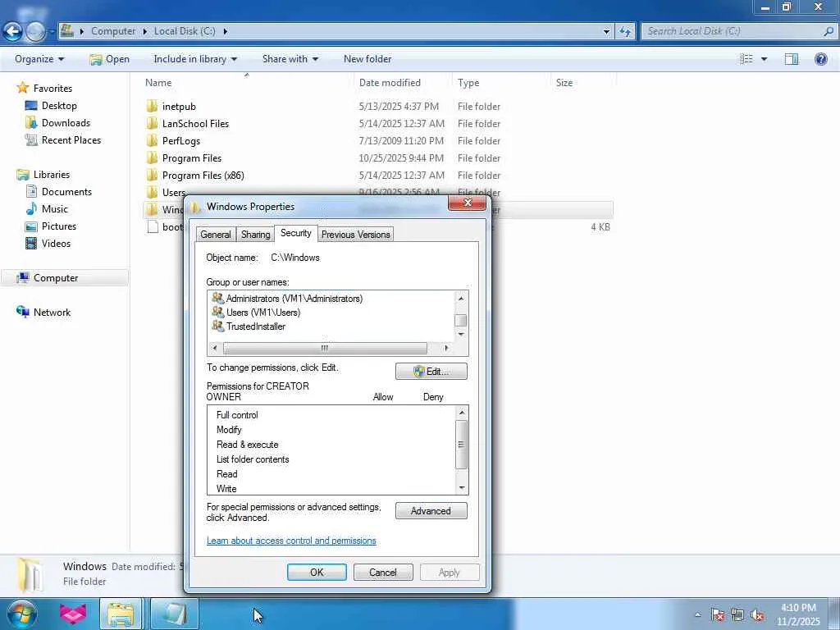The height and width of the screenshot is (630, 840).
Task: Click the File Explorer taskbar button
Action: pyautogui.click(x=121, y=614)
